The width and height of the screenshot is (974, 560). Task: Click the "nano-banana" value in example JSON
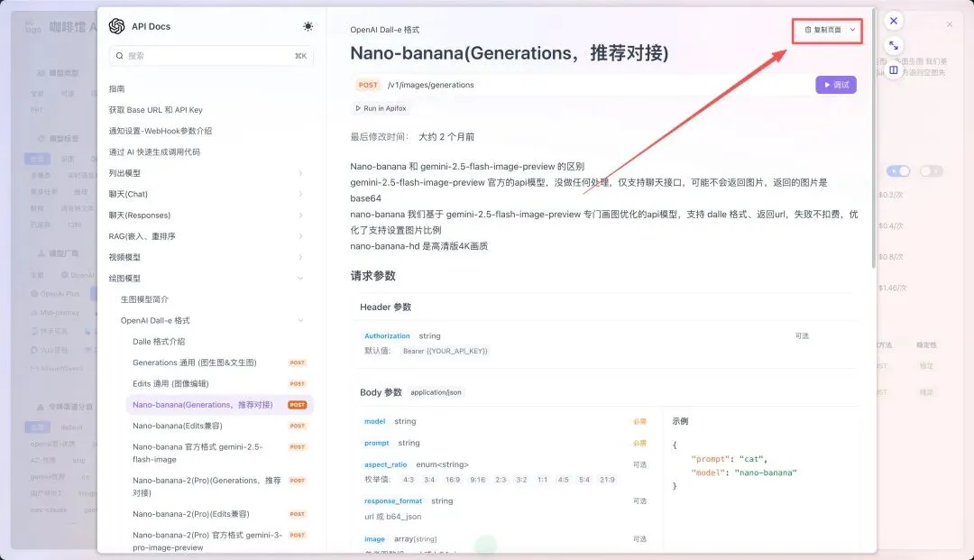766,473
